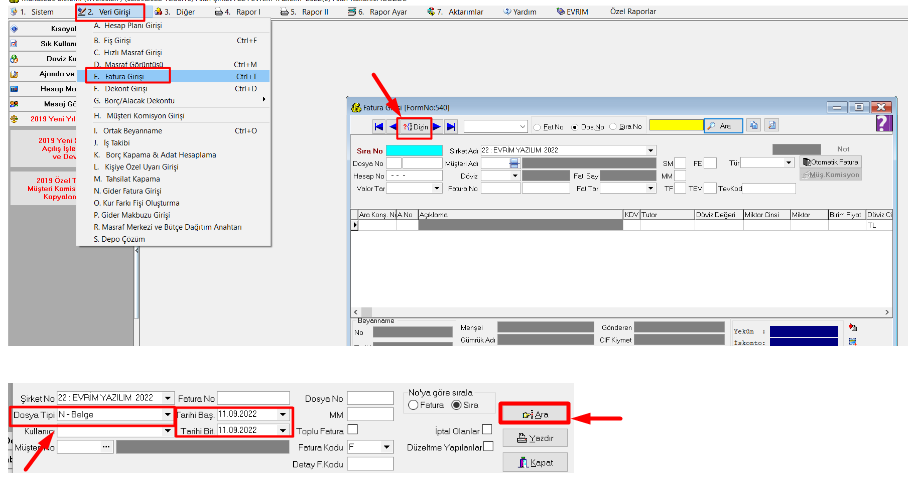This screenshot has width=916, height=486.
Task: Select Fatura radio in No'ya göre sırala
Action: click(412, 405)
